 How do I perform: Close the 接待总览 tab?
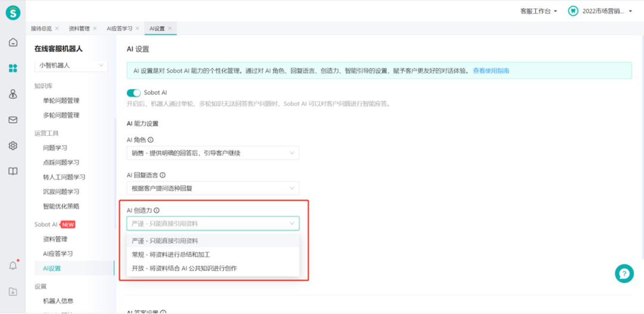point(57,29)
